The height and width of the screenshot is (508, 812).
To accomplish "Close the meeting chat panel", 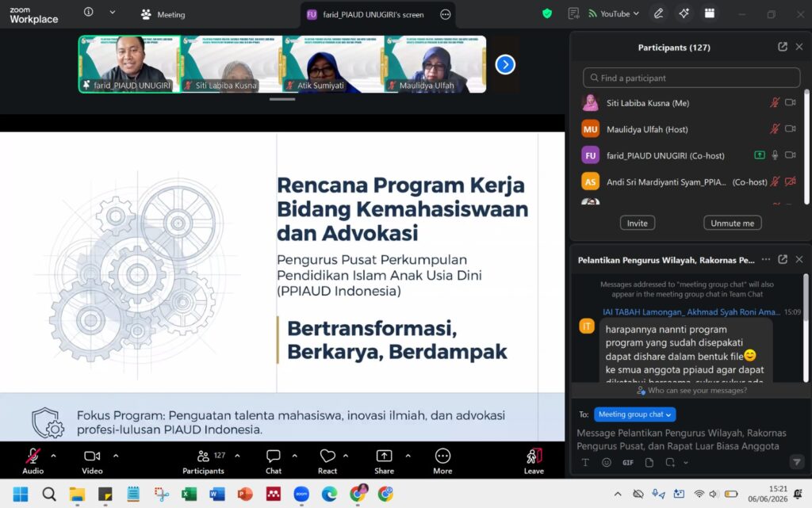I will (x=799, y=260).
